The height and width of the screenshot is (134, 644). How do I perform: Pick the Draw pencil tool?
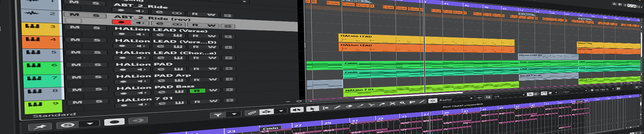pyautogui.click(x=337, y=107)
